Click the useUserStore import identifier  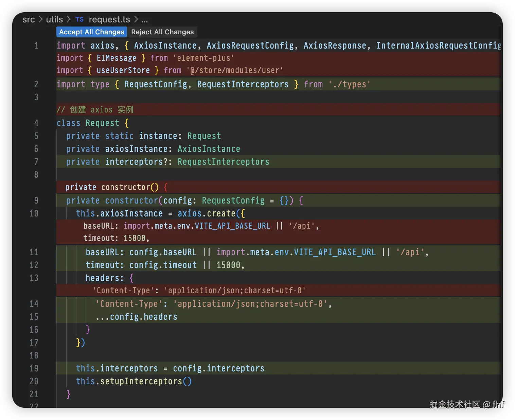[x=123, y=70]
